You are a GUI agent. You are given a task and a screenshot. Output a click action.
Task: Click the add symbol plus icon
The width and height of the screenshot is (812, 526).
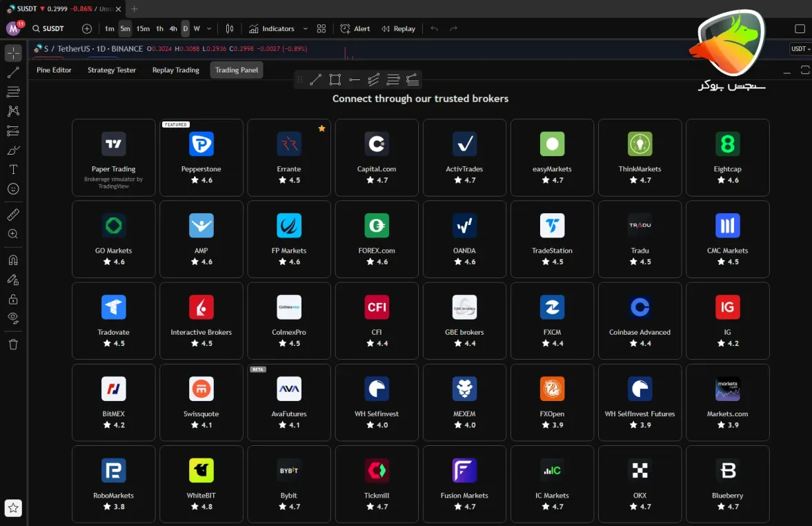click(x=87, y=28)
